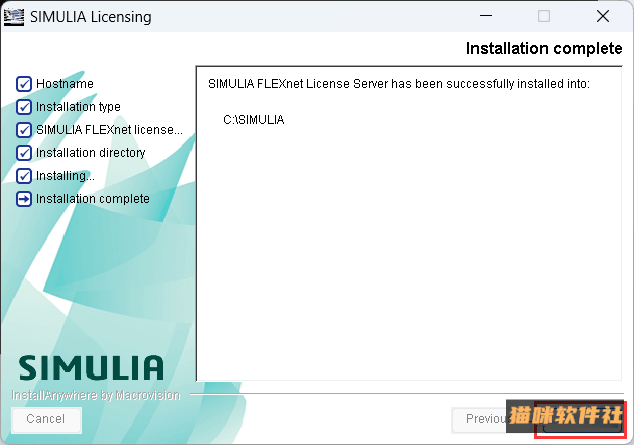Select the SIMULIA FLEXnet license... step label

(x=109, y=130)
